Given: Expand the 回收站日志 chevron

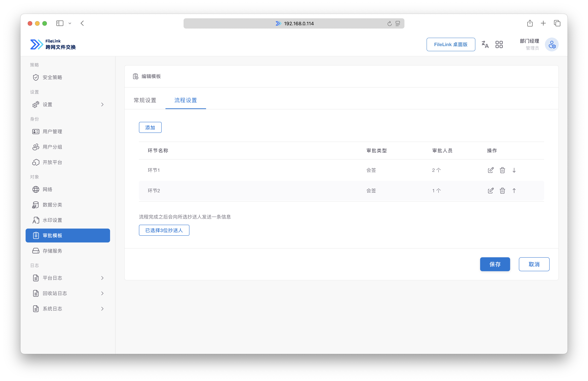Looking at the screenshot, I should pos(102,293).
